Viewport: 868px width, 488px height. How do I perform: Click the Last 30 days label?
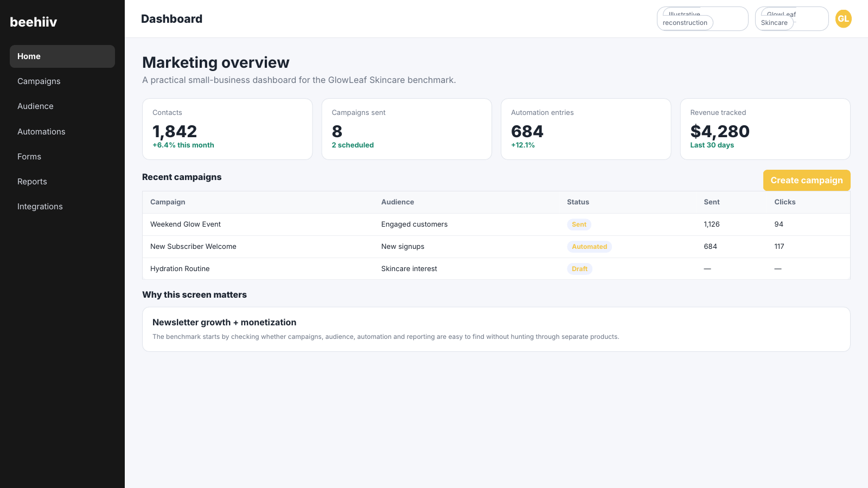[x=712, y=145]
